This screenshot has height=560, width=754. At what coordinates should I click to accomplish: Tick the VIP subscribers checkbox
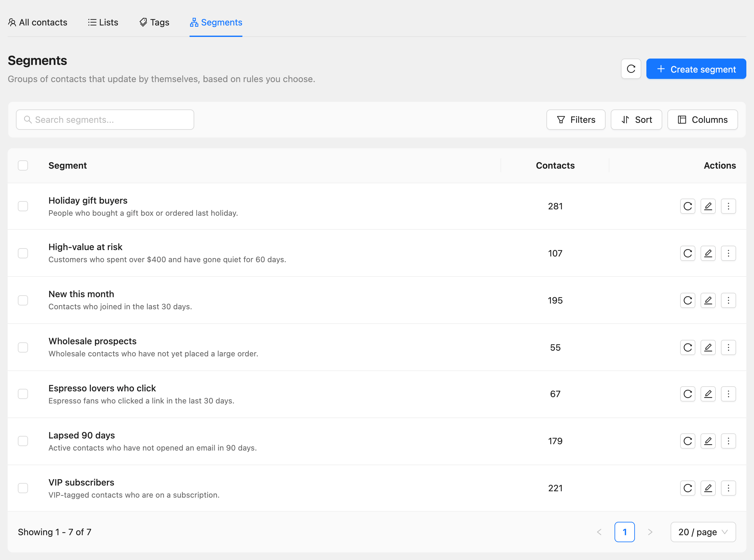point(23,488)
